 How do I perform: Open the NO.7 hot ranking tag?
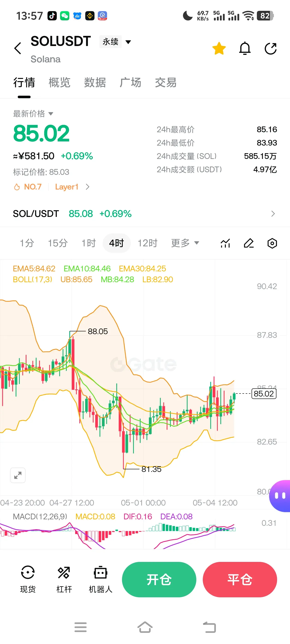28,187
